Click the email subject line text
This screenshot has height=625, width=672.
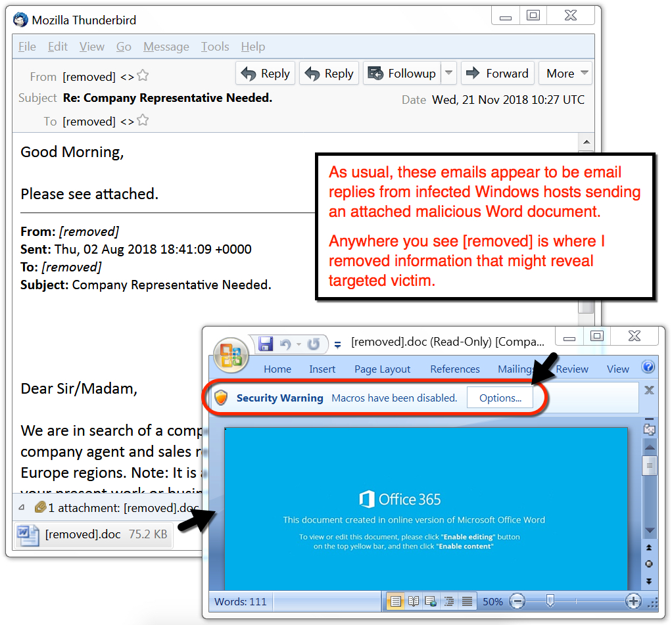(168, 98)
